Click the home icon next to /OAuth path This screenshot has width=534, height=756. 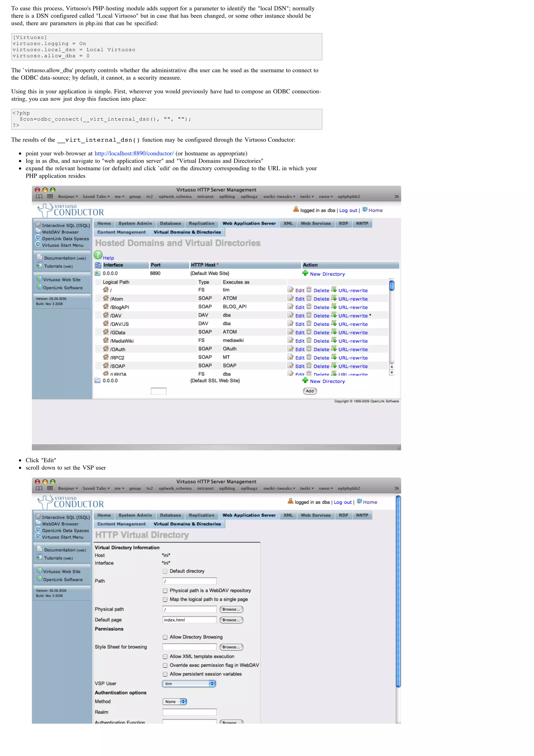(106, 348)
